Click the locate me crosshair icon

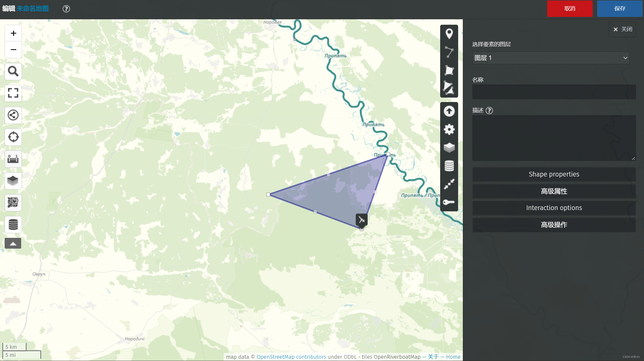point(13,137)
